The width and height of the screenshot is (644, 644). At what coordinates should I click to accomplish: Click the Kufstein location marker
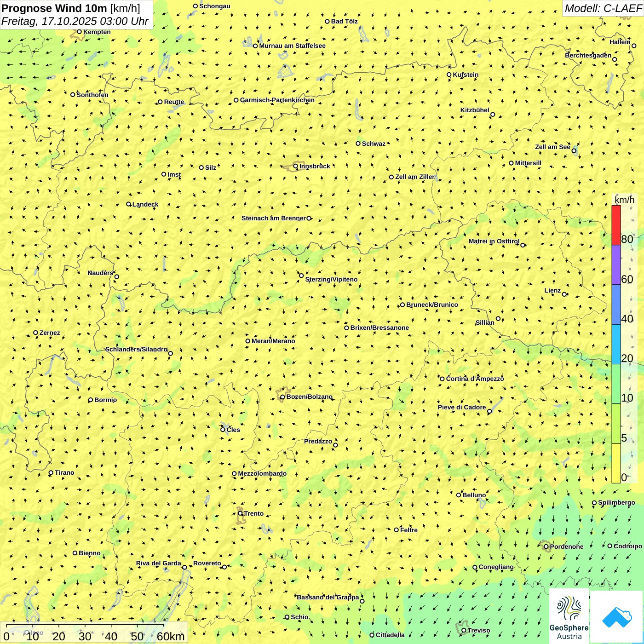(449, 75)
